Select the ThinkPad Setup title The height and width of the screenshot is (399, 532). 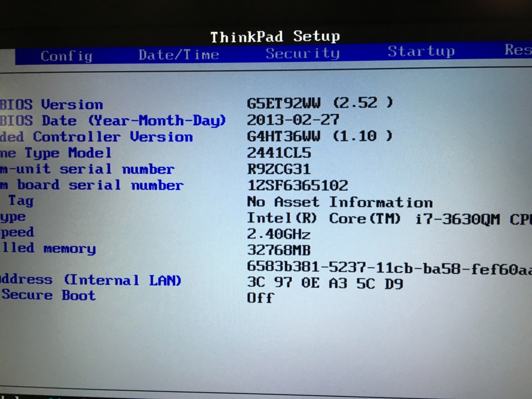pyautogui.click(x=275, y=36)
